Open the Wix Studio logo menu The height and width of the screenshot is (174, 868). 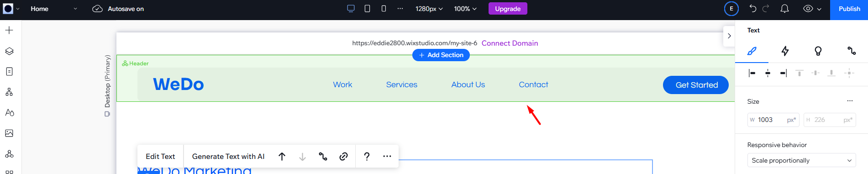(x=11, y=9)
